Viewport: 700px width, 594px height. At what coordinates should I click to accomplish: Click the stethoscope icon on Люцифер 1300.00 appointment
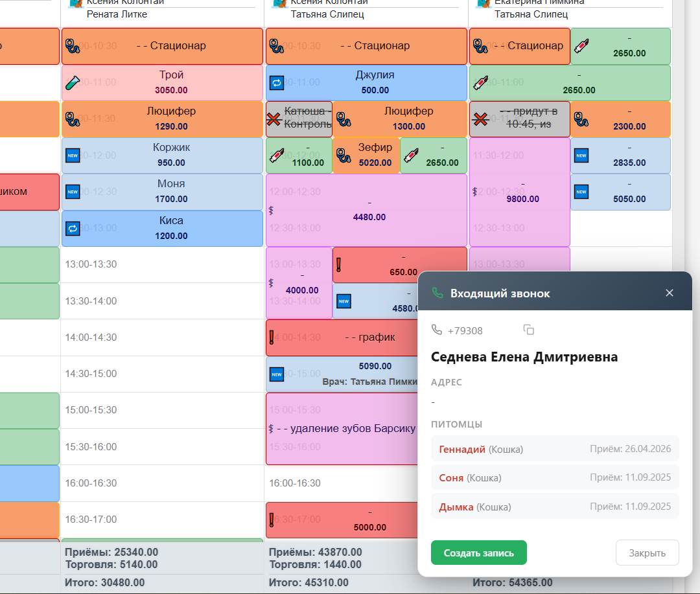[x=344, y=119]
